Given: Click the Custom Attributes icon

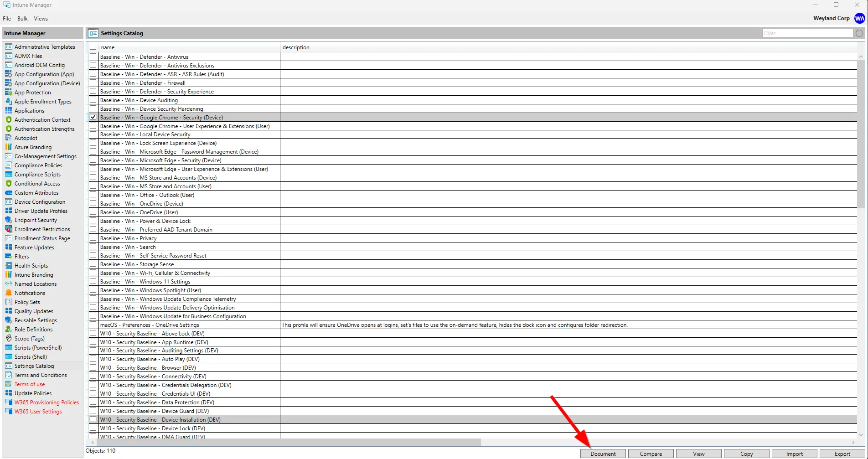Looking at the screenshot, I should [x=8, y=193].
